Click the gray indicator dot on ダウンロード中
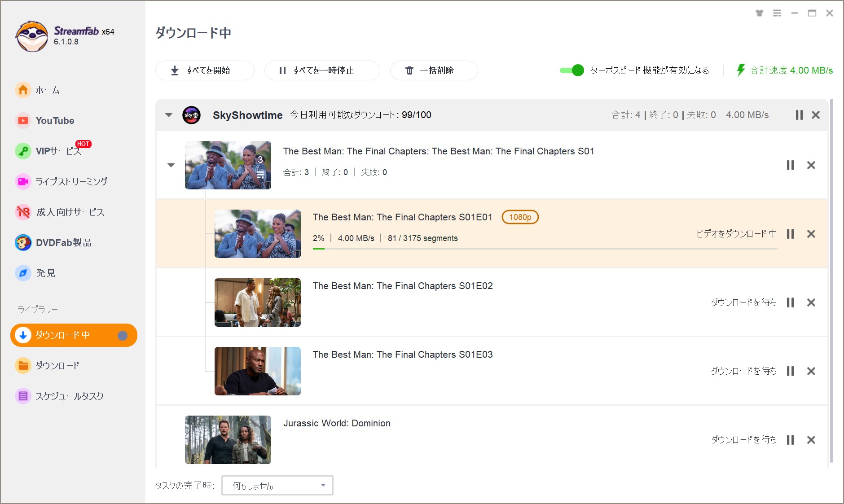 [x=123, y=336]
